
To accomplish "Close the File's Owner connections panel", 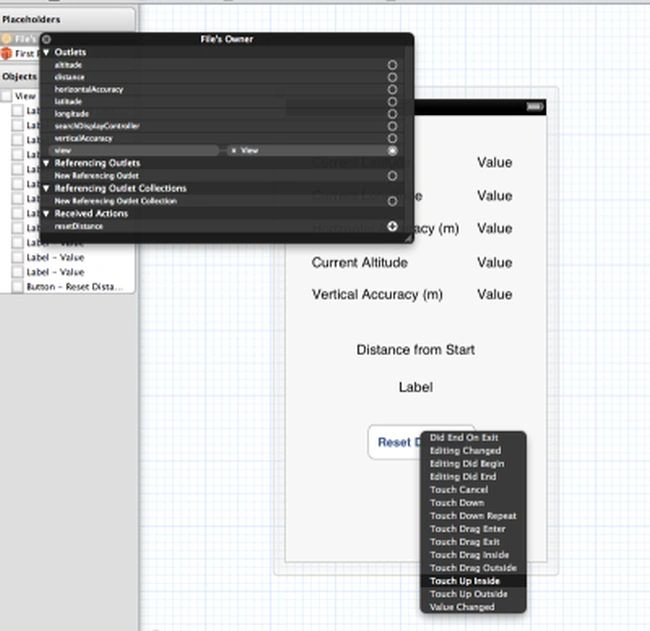I will pos(46,39).
